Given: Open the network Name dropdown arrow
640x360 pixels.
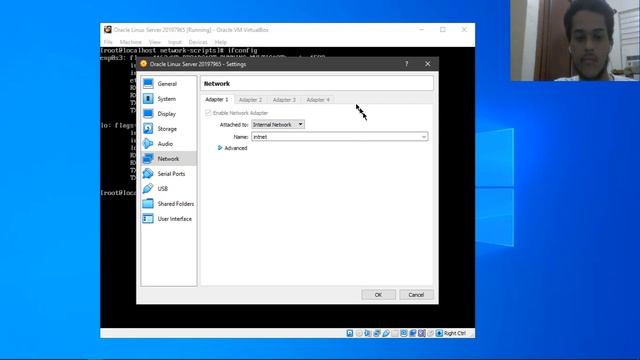Looking at the screenshot, I should (424, 137).
